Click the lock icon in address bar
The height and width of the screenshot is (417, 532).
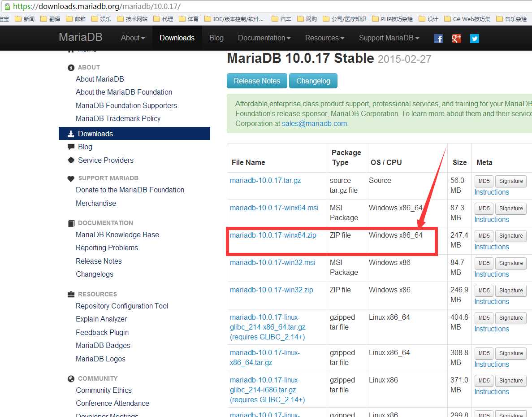[7, 6]
